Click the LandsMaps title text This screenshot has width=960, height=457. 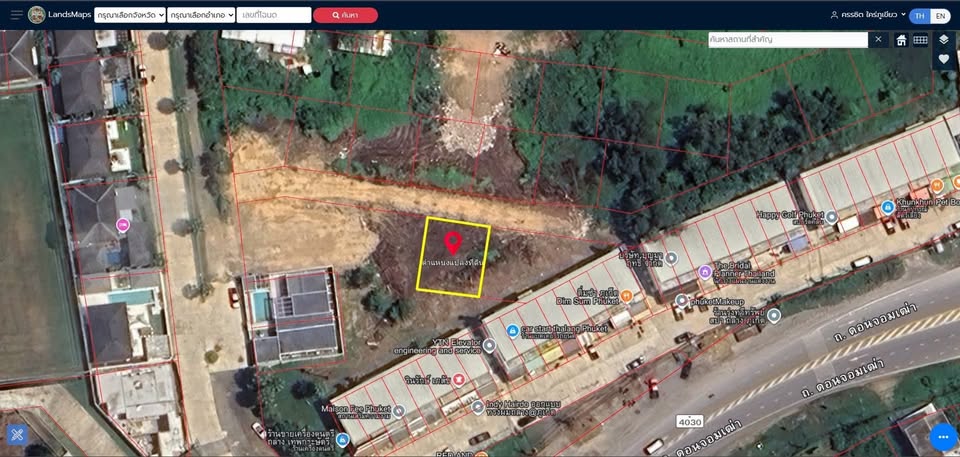70,15
